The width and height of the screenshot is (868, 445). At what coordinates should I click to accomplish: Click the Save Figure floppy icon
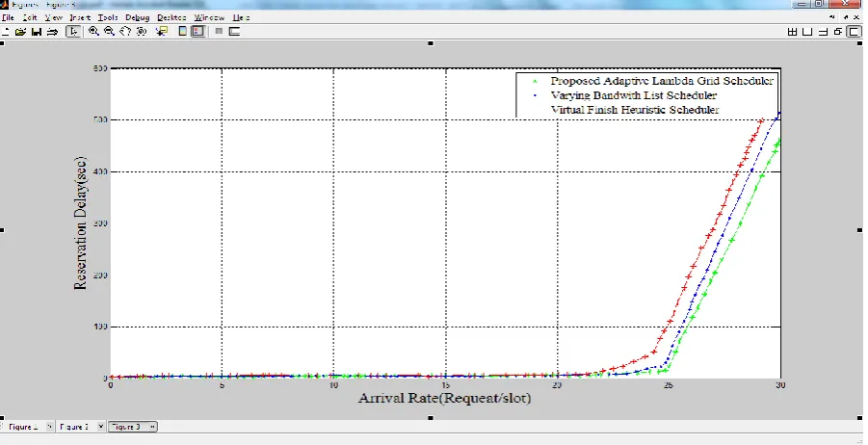[x=37, y=32]
